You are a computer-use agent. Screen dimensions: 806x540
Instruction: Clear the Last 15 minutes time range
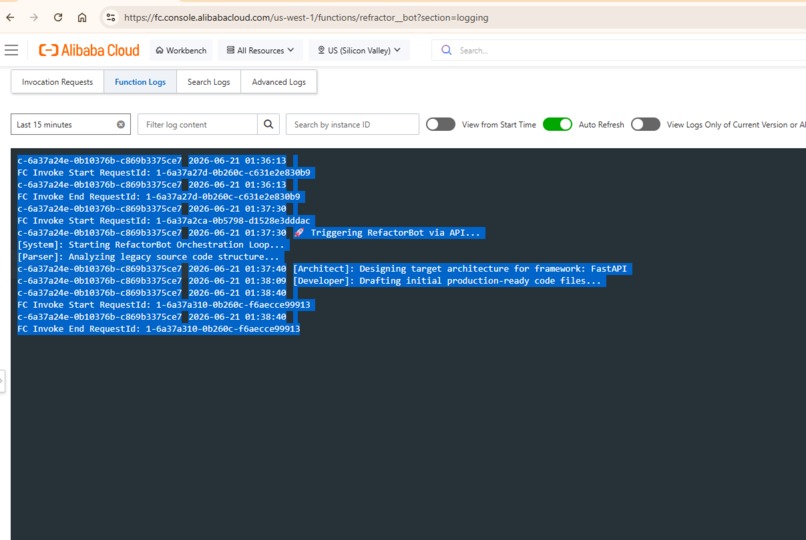pos(121,124)
